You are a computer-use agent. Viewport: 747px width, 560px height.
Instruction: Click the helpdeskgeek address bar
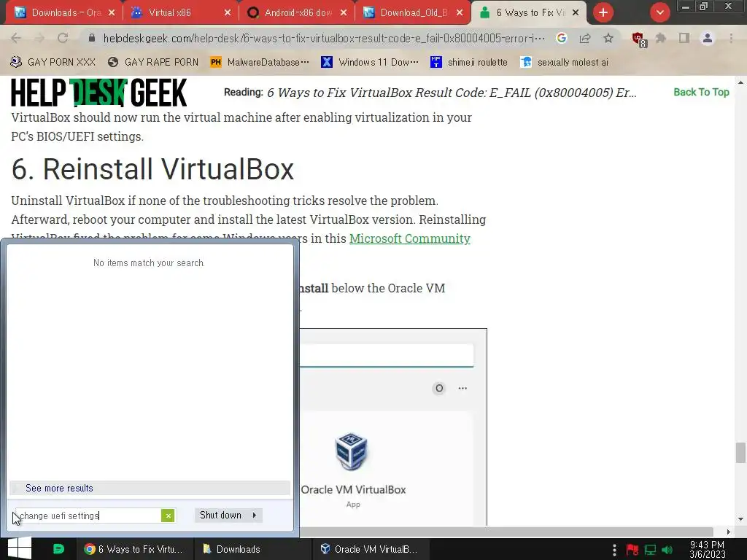click(324, 38)
